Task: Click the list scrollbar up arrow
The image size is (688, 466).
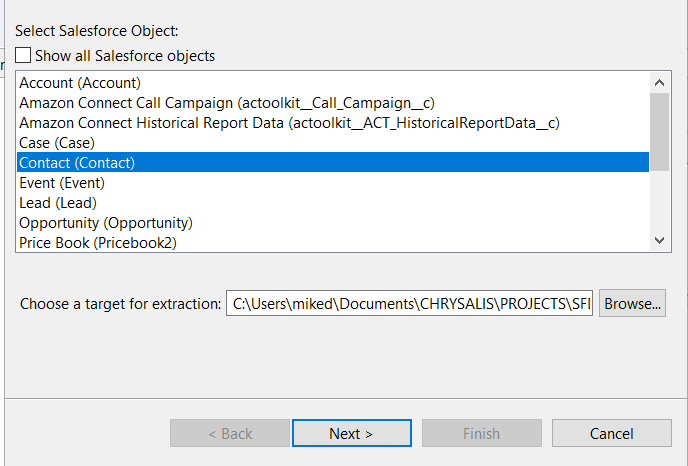Action: tap(659, 82)
